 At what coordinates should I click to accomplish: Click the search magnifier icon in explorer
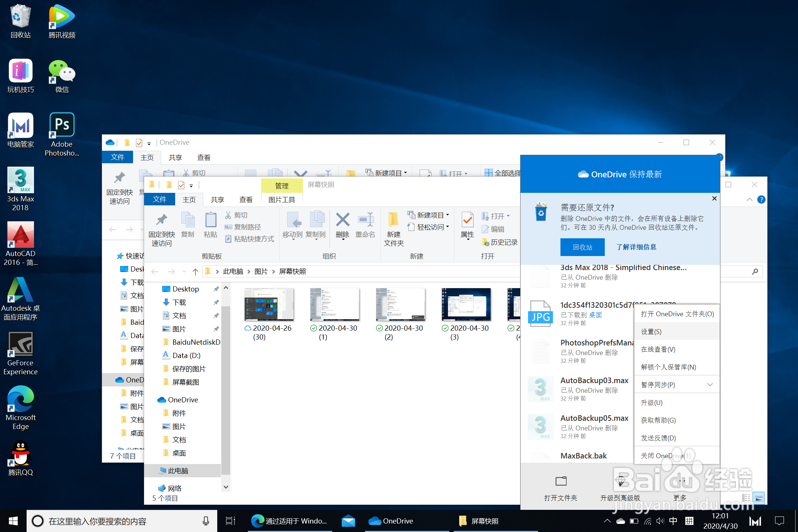coord(755,272)
